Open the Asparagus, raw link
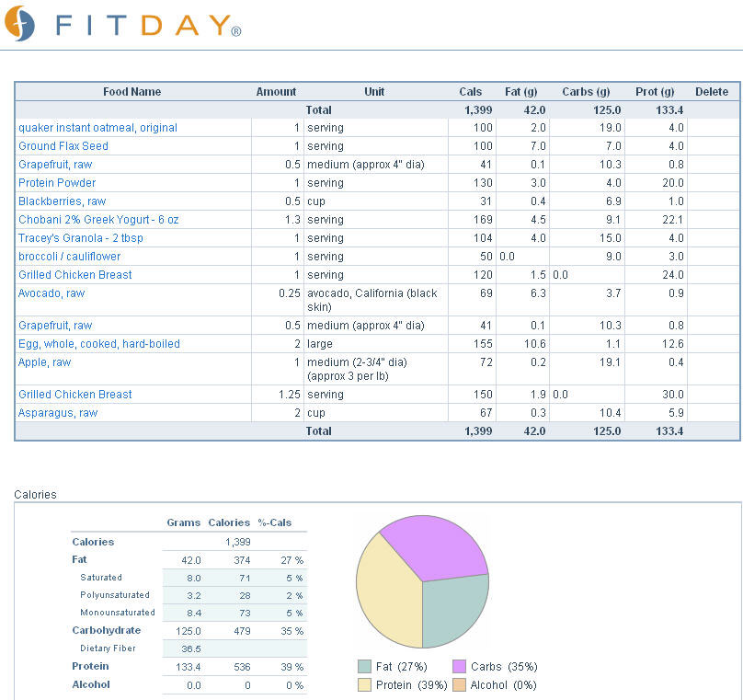This screenshot has height=700, width=743. click(58, 413)
